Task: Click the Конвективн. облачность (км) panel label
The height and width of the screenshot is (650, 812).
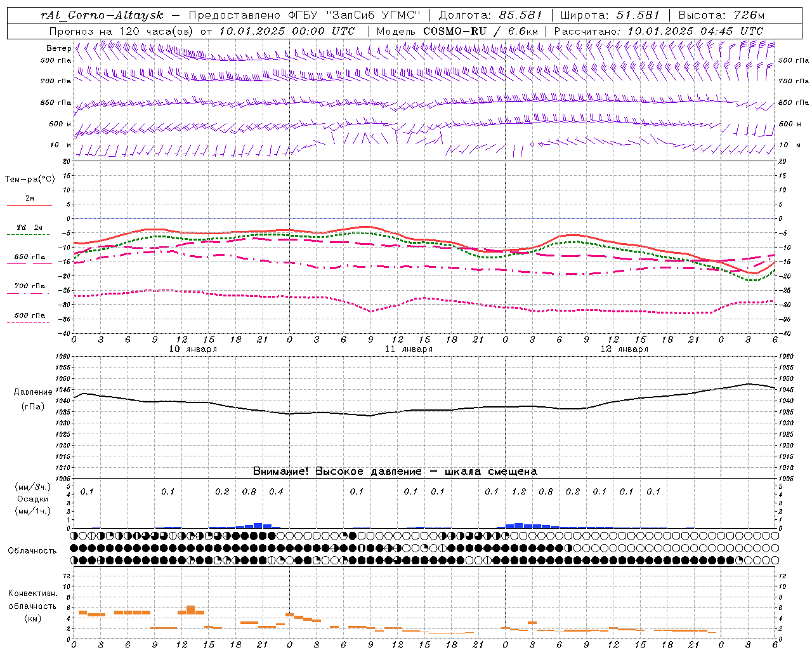Action: point(32,606)
